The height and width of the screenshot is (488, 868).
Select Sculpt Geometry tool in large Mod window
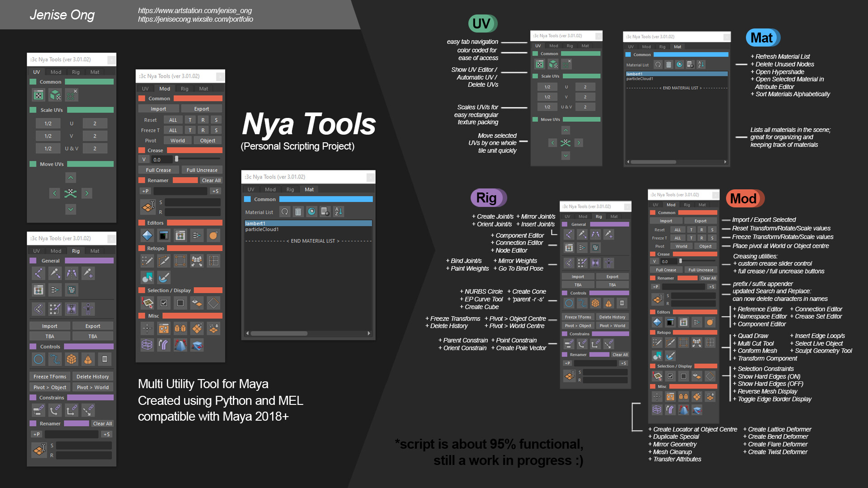(x=164, y=277)
